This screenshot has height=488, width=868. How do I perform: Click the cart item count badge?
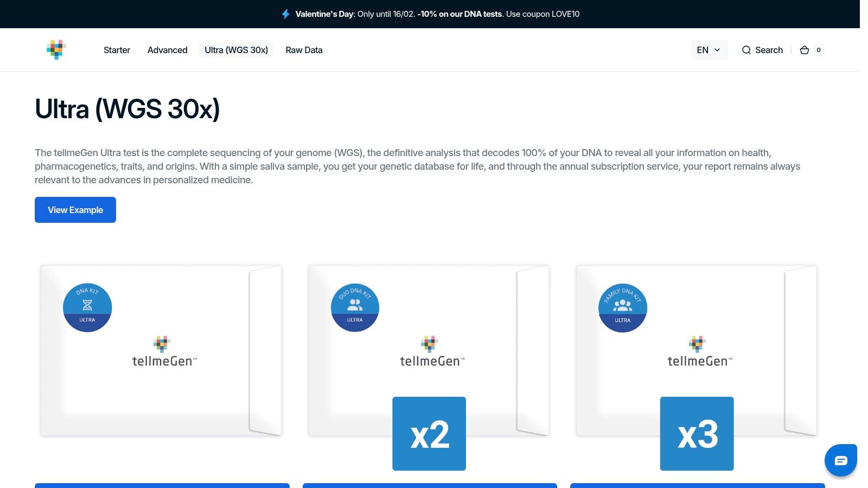pos(819,50)
